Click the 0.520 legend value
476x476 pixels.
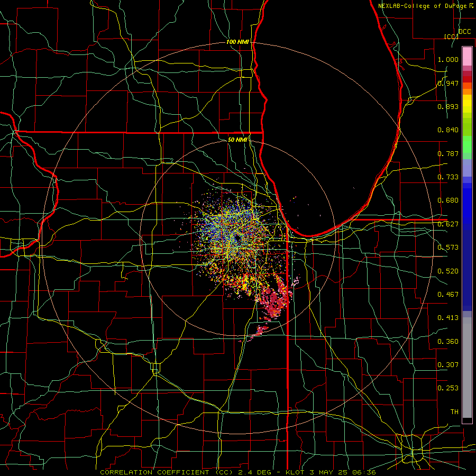pyautogui.click(x=448, y=271)
